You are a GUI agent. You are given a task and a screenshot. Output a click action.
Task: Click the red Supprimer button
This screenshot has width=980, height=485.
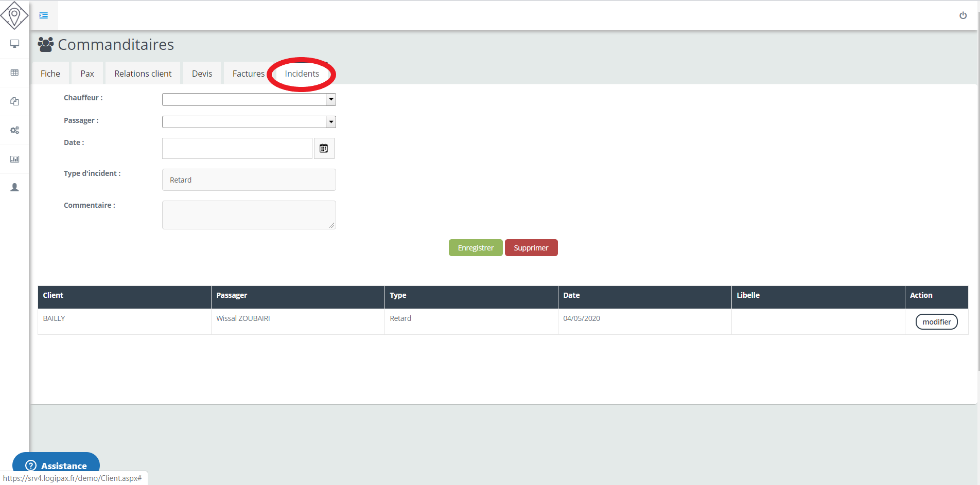coord(531,248)
